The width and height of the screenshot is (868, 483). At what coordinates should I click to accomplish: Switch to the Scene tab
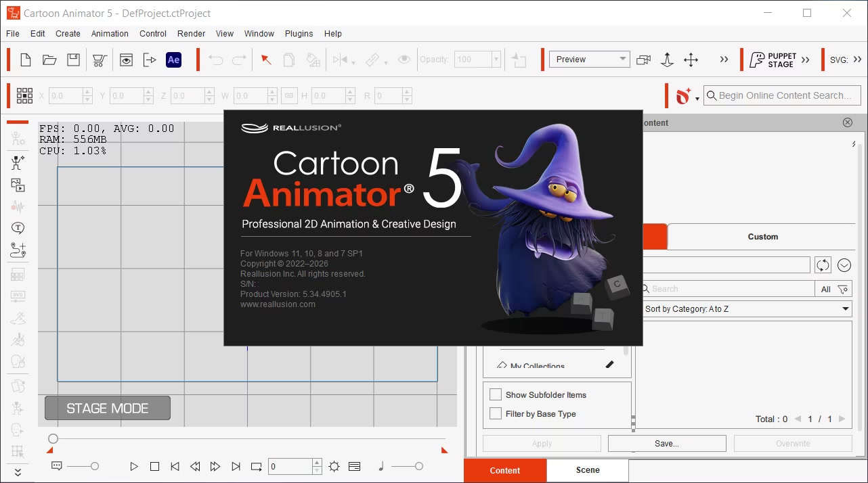click(587, 470)
